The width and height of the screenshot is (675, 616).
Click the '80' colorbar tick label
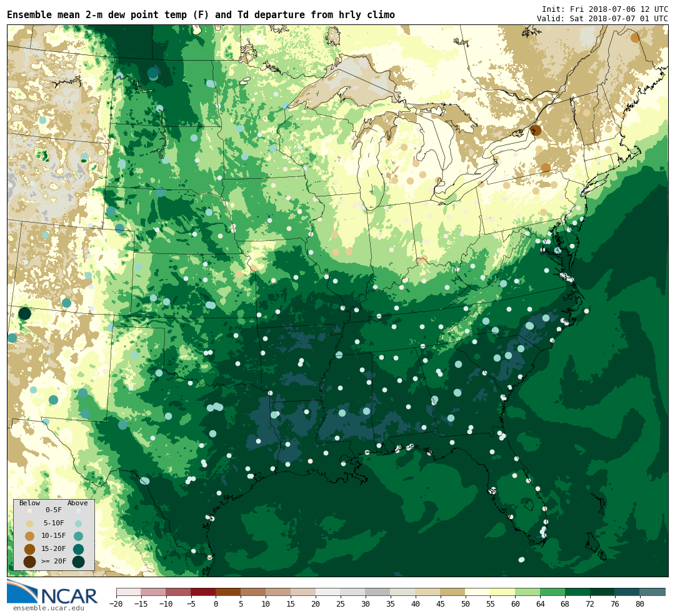pyautogui.click(x=640, y=604)
